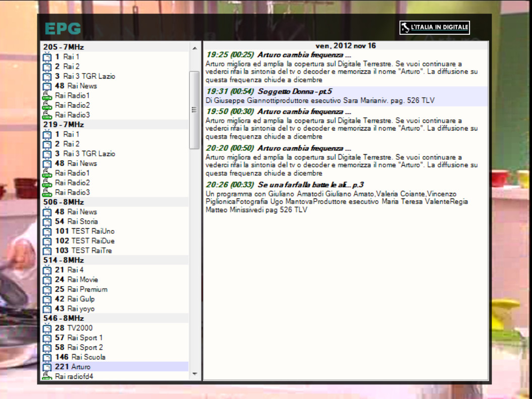The width and height of the screenshot is (532, 399).
Task: Click the TV icon beside Rai Gulp
Action: click(47, 299)
